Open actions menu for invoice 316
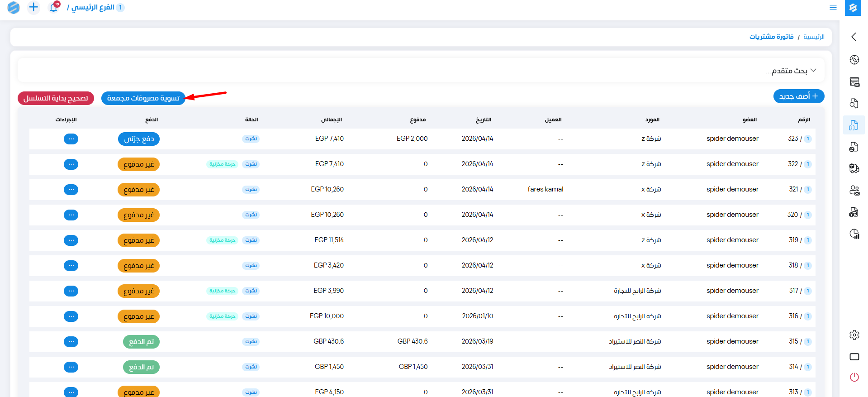The image size is (868, 397). [71, 316]
